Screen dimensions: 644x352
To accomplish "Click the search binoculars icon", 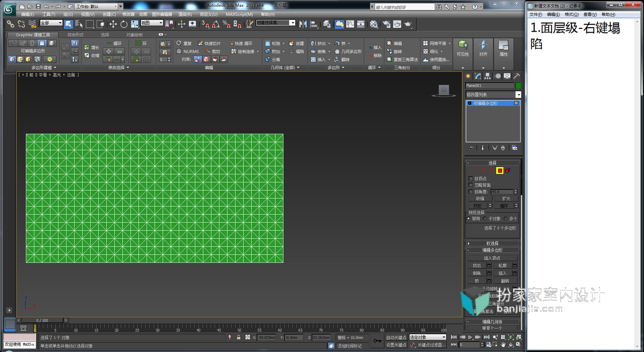I will pos(439,7).
